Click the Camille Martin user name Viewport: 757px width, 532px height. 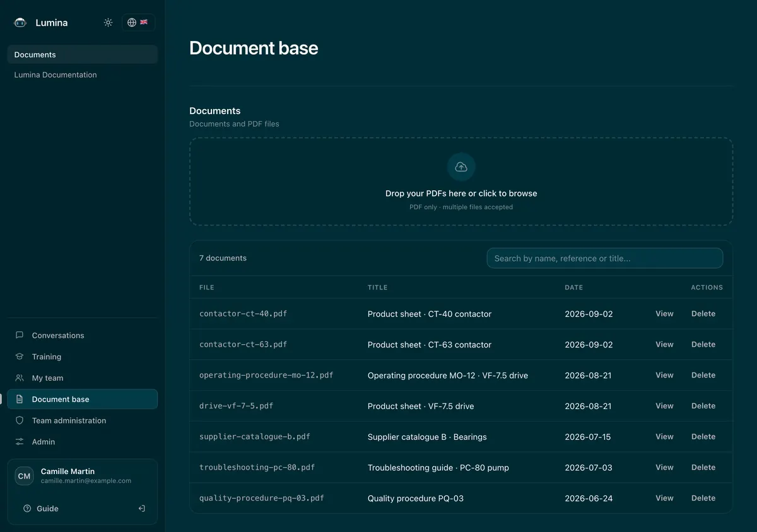(67, 471)
